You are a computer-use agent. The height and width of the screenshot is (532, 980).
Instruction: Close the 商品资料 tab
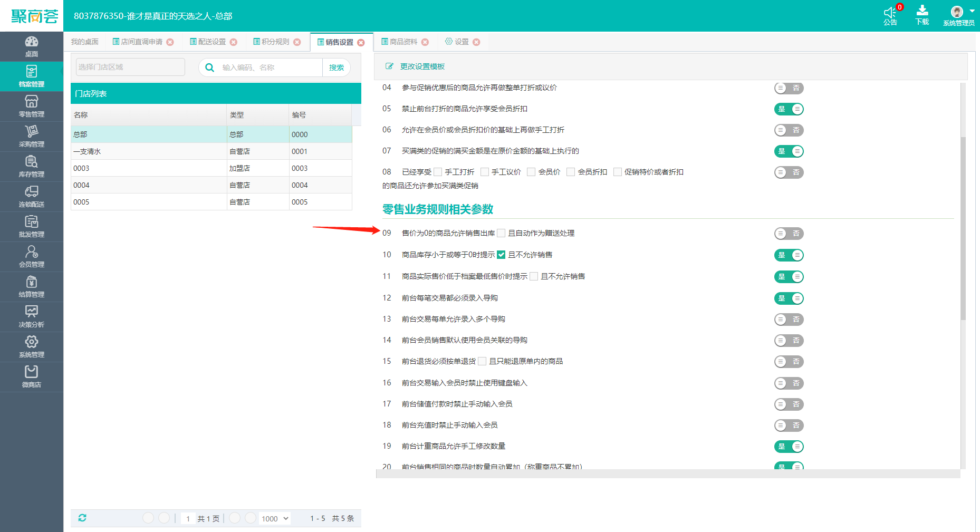pyautogui.click(x=425, y=42)
